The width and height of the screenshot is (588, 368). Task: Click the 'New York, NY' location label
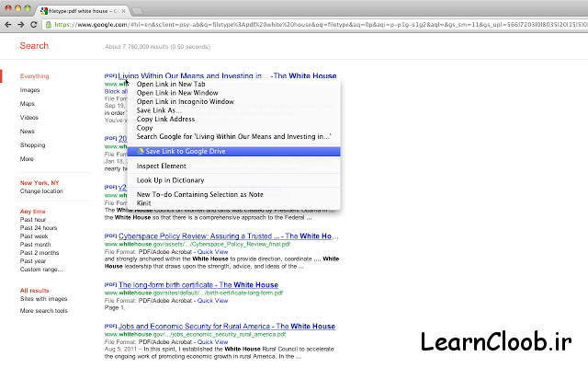tap(40, 183)
